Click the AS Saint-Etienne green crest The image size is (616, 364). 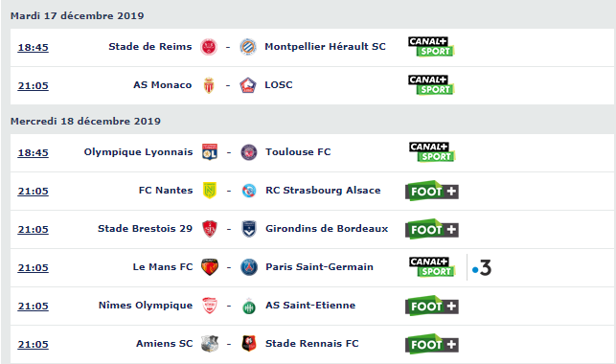[x=249, y=306]
